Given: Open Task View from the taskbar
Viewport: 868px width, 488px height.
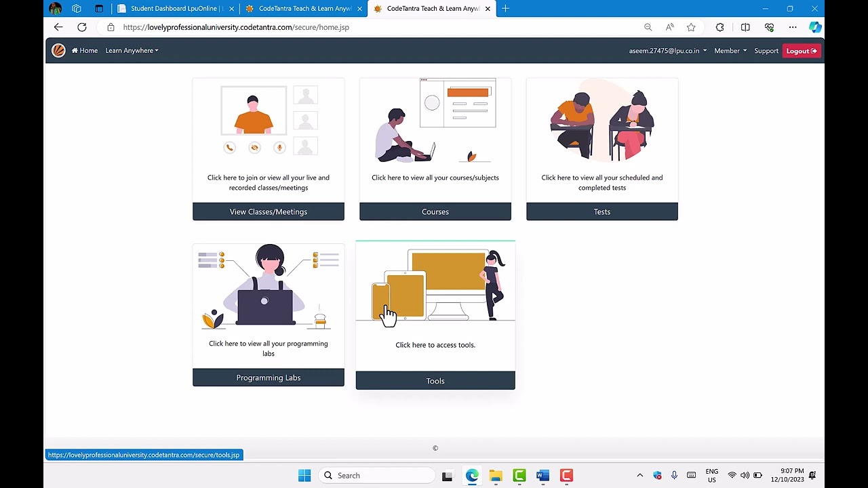Looking at the screenshot, I should coord(447,476).
